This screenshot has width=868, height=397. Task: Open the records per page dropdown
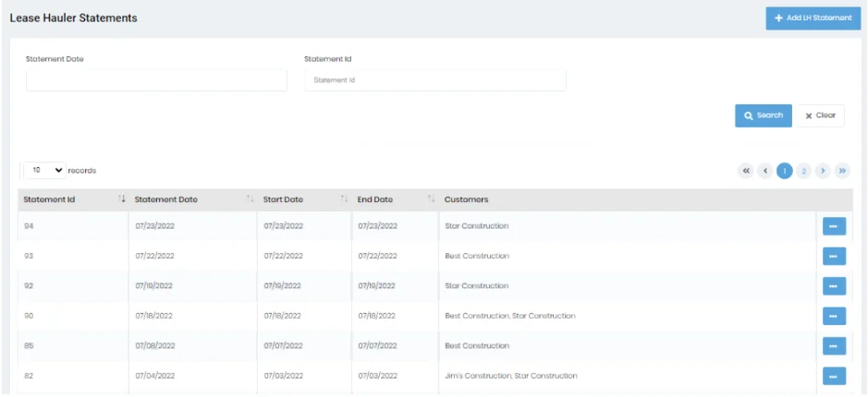point(44,171)
